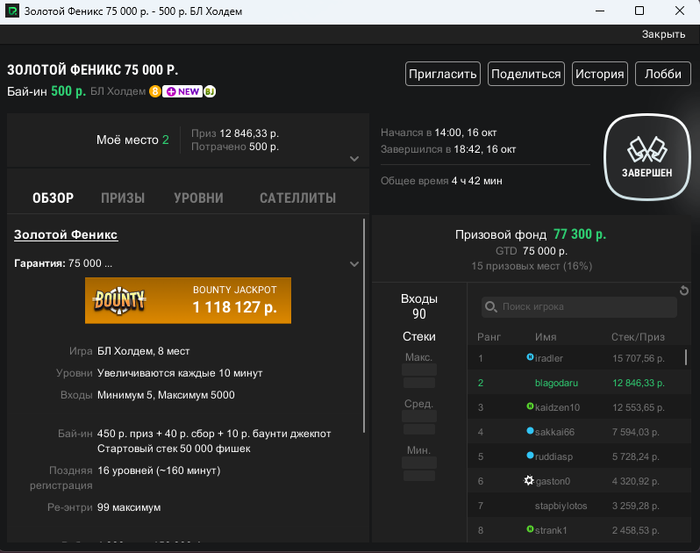Expand the Гарантия description chevron
Image resolution: width=700 pixels, height=553 pixels.
tap(354, 264)
